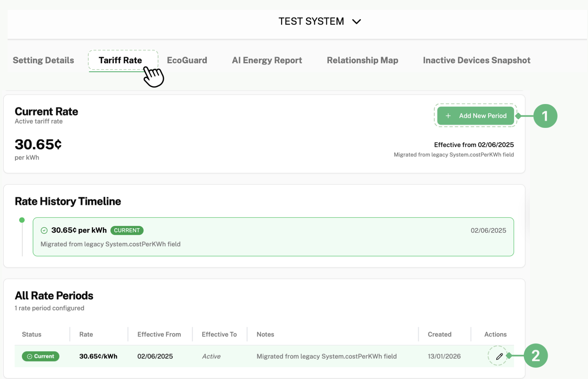Click the green timeline dot marker
The height and width of the screenshot is (379, 588).
tap(22, 220)
